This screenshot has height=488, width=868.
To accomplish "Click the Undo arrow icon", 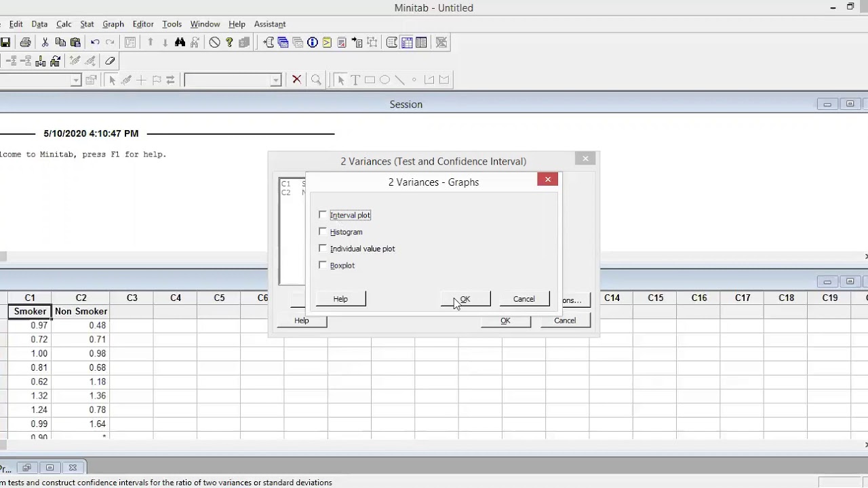I will (x=95, y=42).
